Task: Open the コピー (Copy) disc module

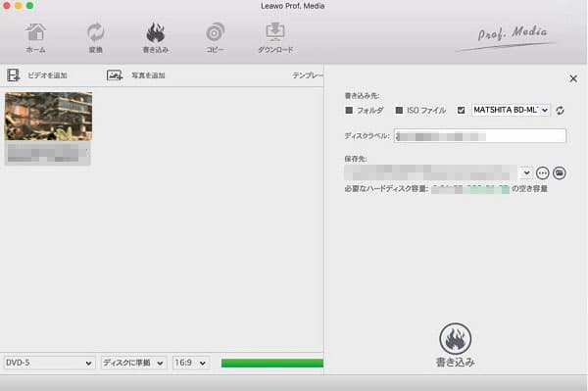Action: [216, 38]
